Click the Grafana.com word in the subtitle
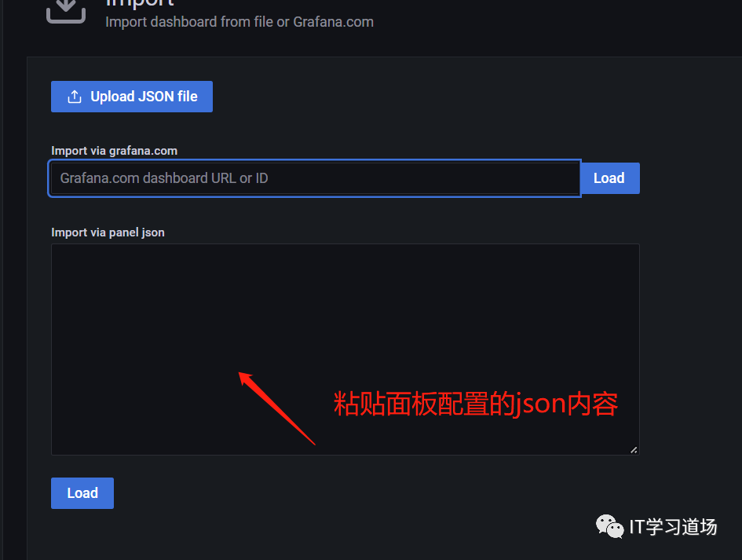 click(333, 22)
